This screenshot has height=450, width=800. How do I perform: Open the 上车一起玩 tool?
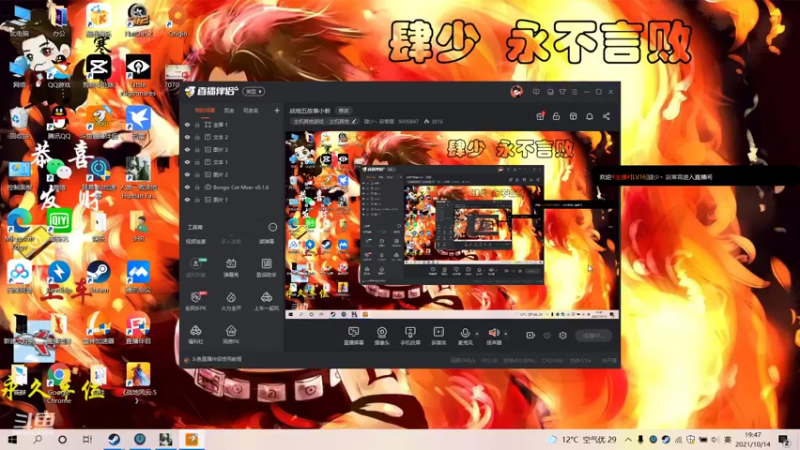266,301
